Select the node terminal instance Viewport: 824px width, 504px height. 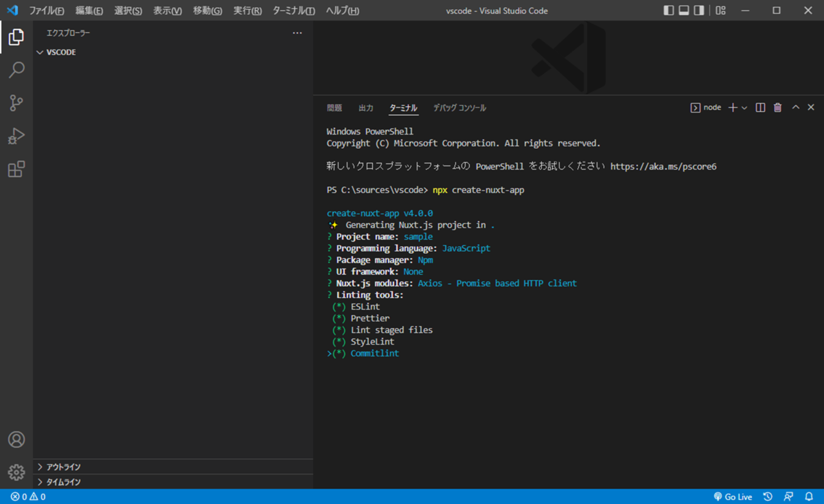pyautogui.click(x=706, y=108)
